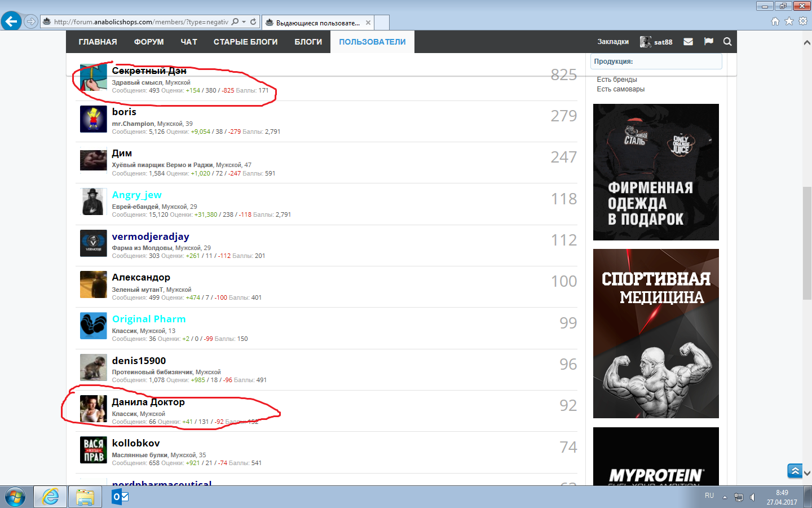Open the СТАРЫЕ БЛОГИ navigation tab
The height and width of the screenshot is (508, 812).
pyautogui.click(x=245, y=42)
